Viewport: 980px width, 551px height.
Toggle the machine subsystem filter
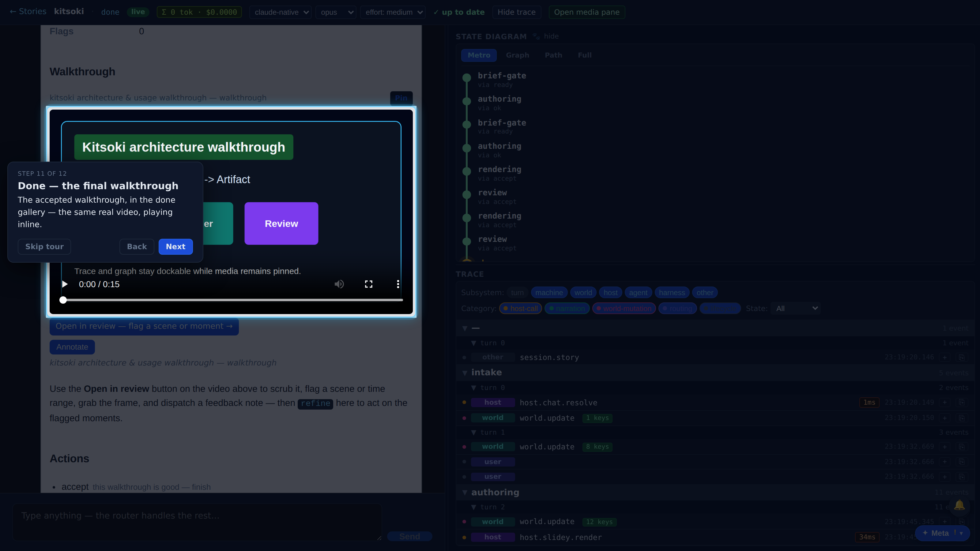pyautogui.click(x=549, y=292)
